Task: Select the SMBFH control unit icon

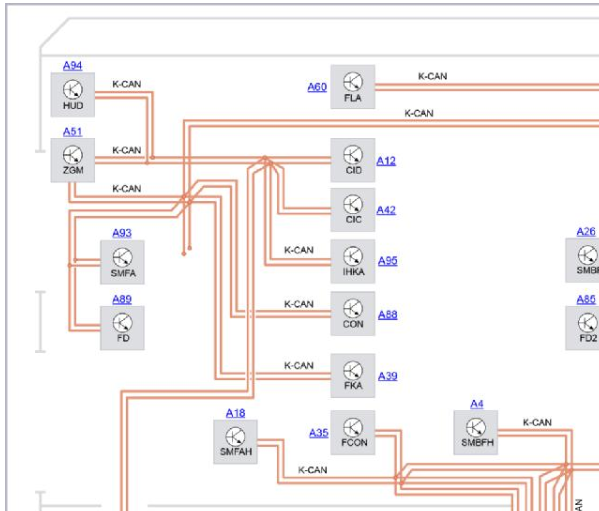Action: pyautogui.click(x=476, y=433)
